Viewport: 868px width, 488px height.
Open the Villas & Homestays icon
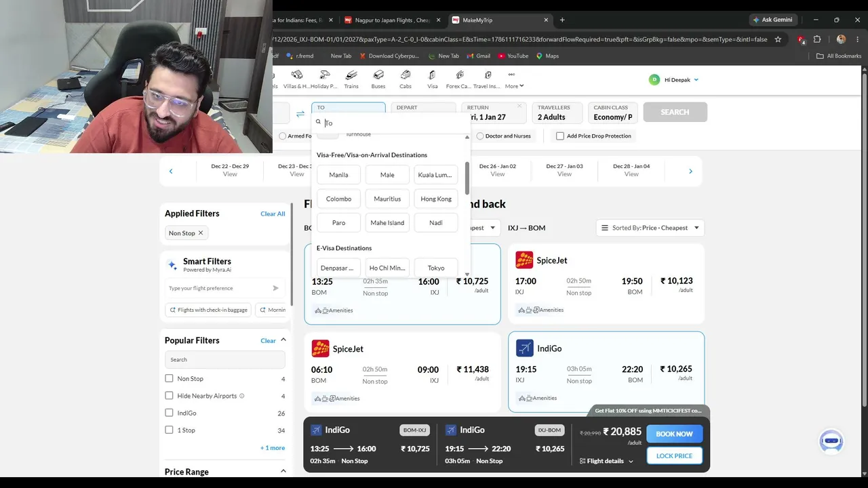tap(296, 75)
